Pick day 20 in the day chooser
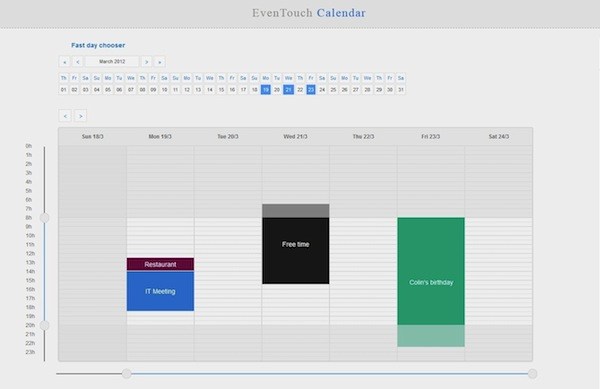Screen dimensions: 600x389 coord(277,90)
